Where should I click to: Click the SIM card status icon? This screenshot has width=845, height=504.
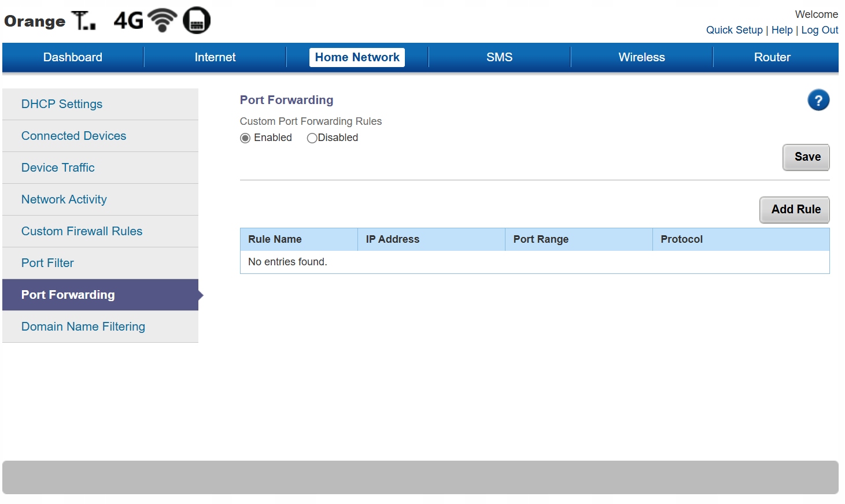tap(197, 21)
